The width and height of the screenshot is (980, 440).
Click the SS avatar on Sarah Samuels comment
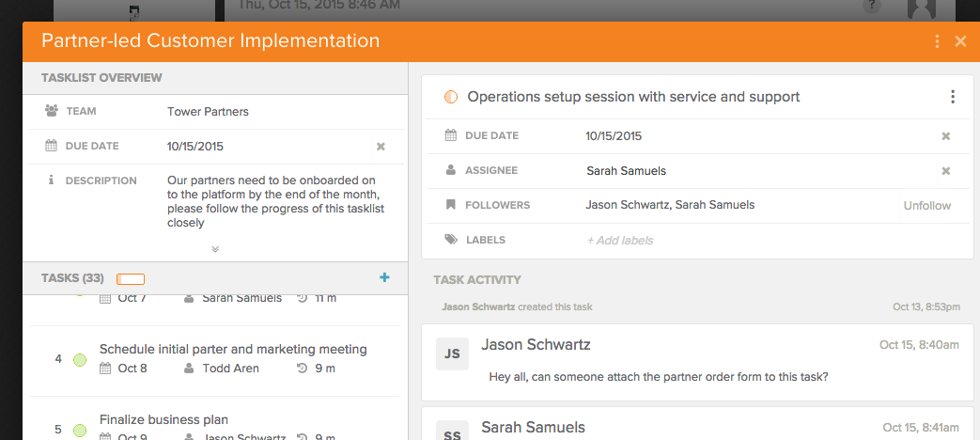pos(453,430)
